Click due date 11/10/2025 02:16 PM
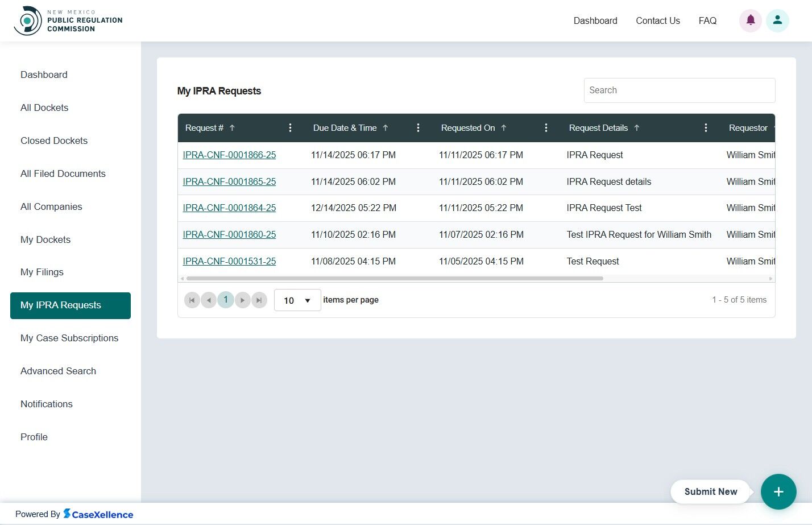This screenshot has height=525, width=812. pos(353,234)
